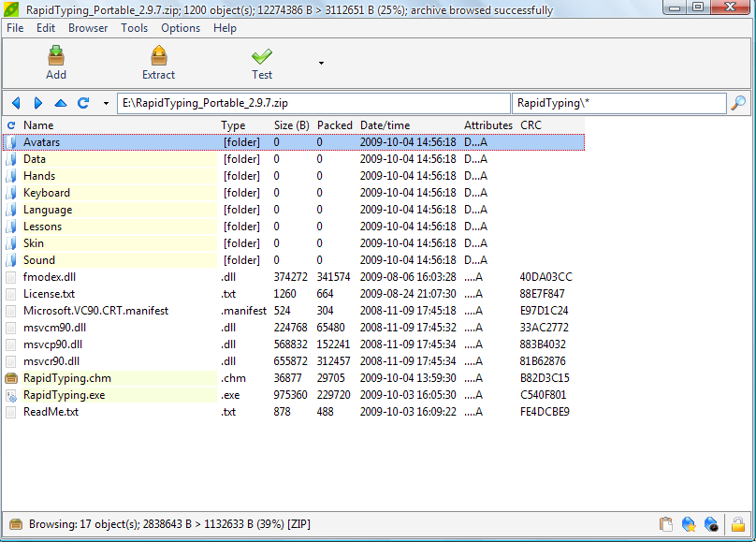The image size is (756, 542).
Task: Click the Browsing 17 object(s) status text
Action: (169, 523)
